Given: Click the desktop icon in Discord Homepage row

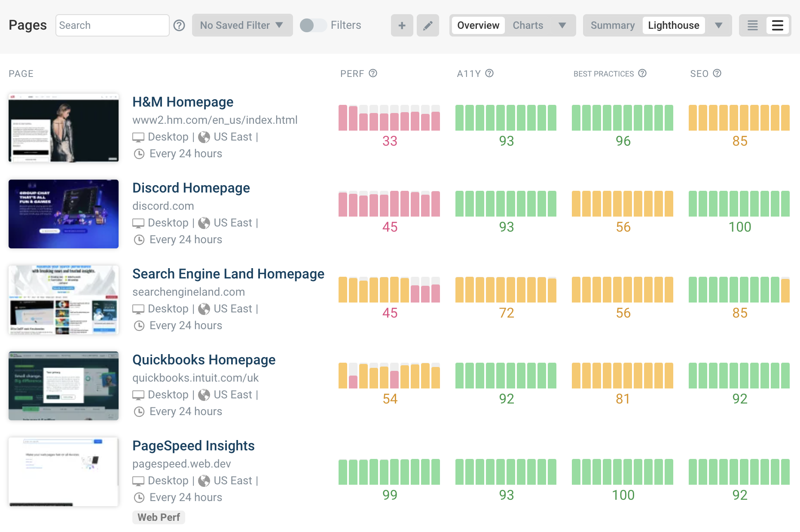Looking at the screenshot, I should [138, 223].
